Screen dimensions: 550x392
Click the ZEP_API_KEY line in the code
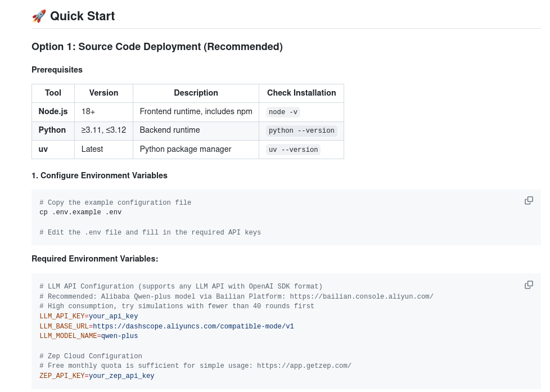click(x=97, y=376)
